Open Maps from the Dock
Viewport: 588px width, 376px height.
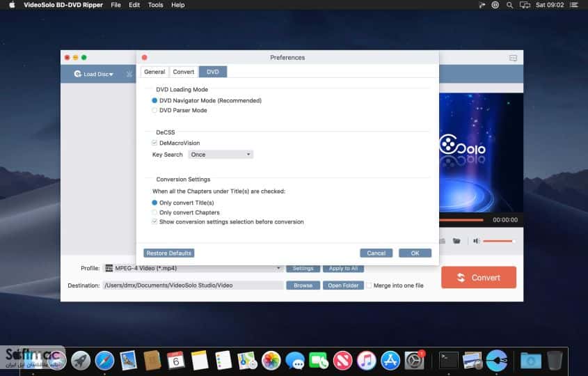[x=247, y=361]
